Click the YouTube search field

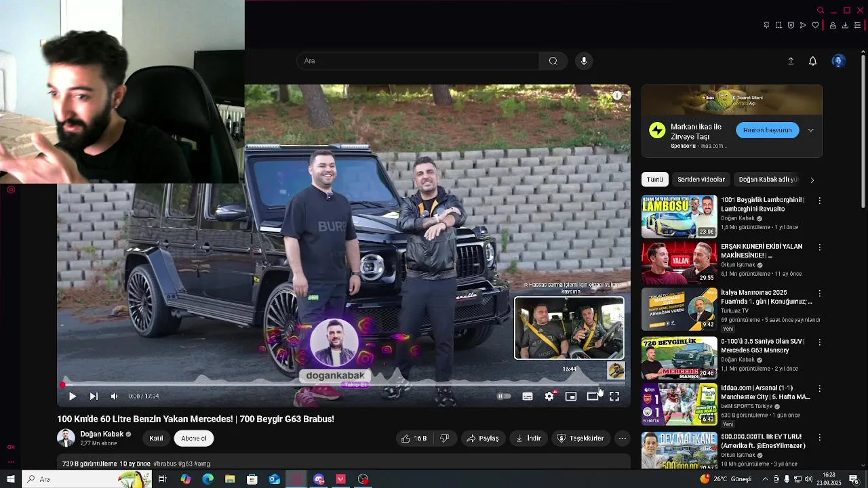(417, 61)
